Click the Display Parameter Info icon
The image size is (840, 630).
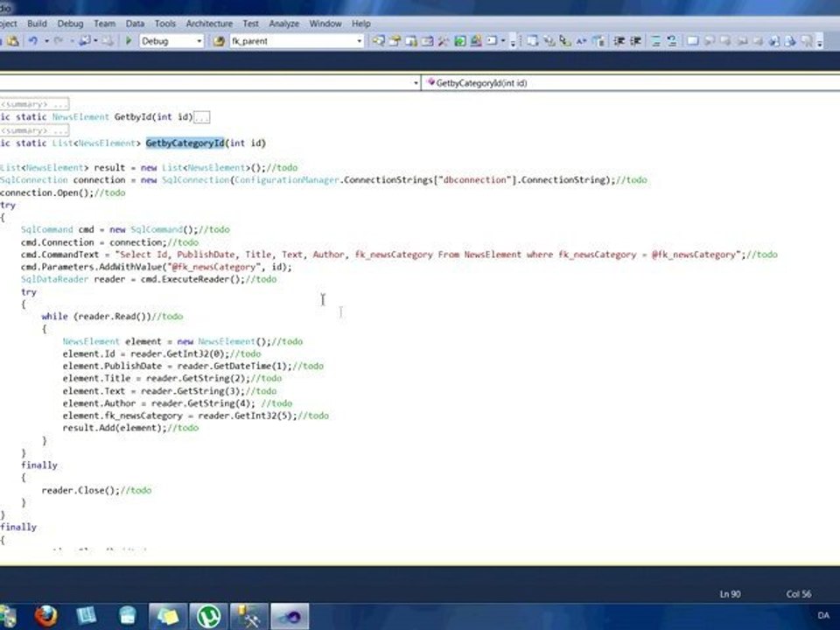[549, 41]
